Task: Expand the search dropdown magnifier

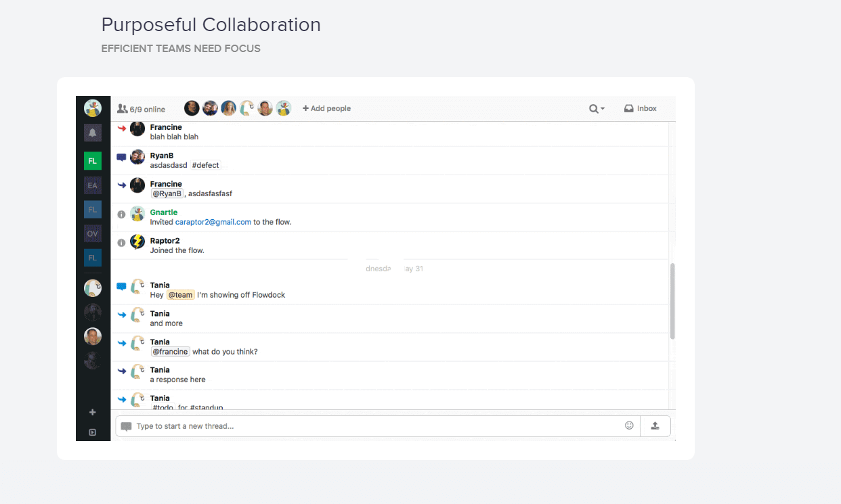Action: [596, 108]
